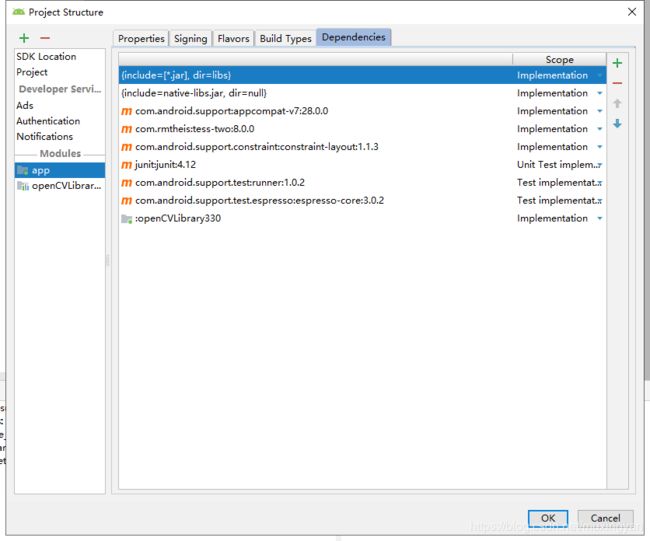Click the green plus above the module list
This screenshot has width=650, height=541.
[x=24, y=38]
